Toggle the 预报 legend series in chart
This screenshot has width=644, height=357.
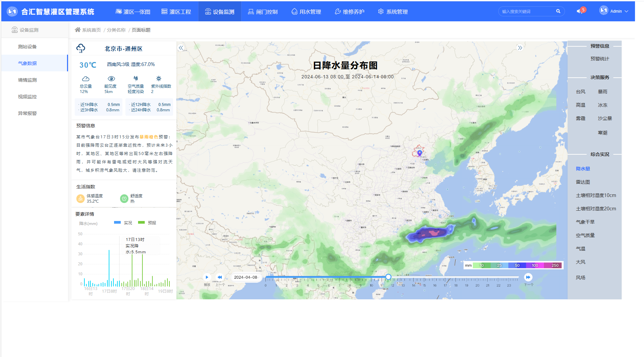point(147,223)
